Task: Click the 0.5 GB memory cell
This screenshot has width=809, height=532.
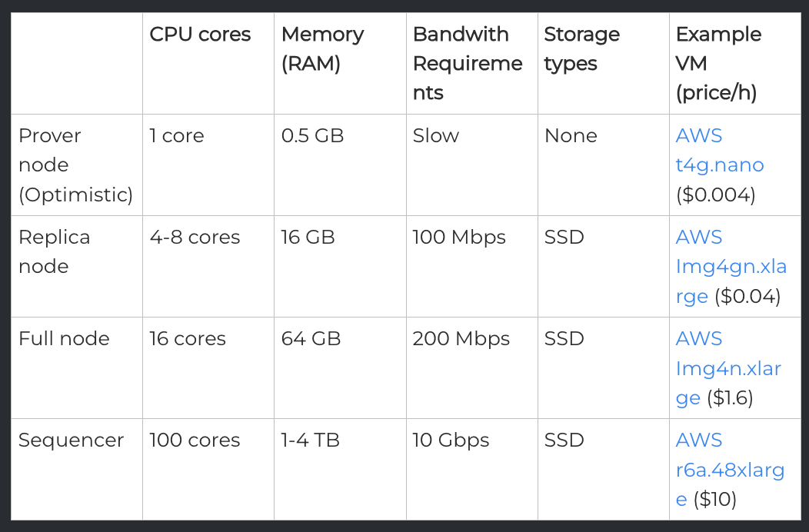Action: (x=313, y=136)
